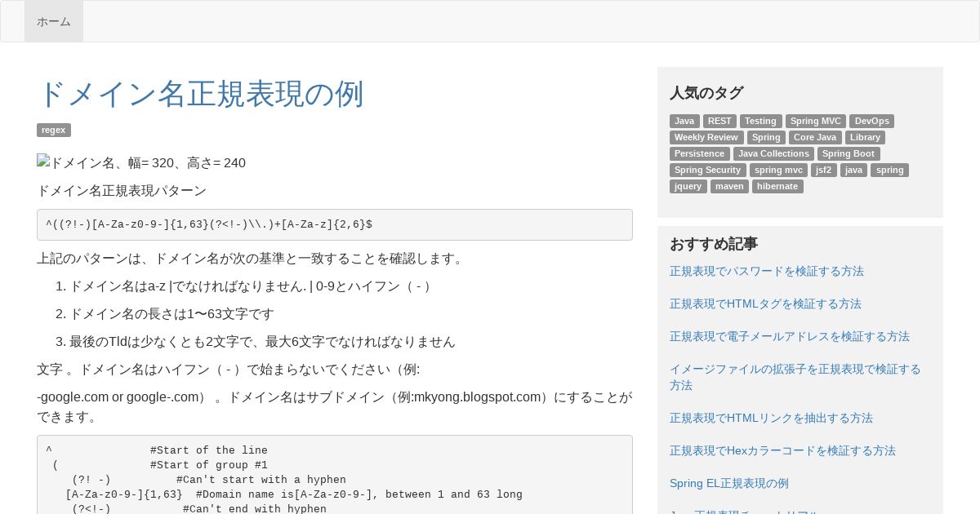Select the Spring capitalized tag
The width and height of the screenshot is (980, 514).
click(x=766, y=137)
